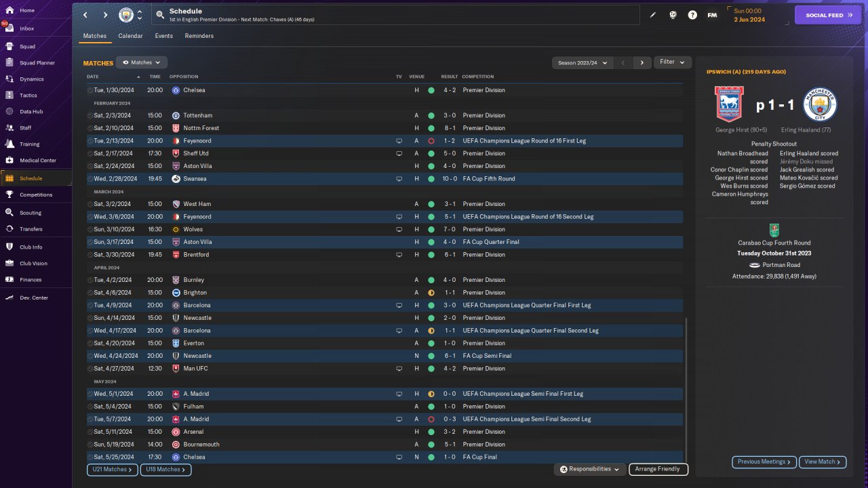Click the Tottenham club badge

(x=176, y=116)
